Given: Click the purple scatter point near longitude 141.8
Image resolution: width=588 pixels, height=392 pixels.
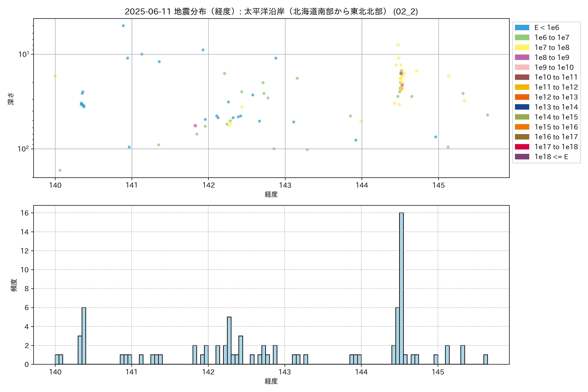Looking at the screenshot, I should pos(195,126).
